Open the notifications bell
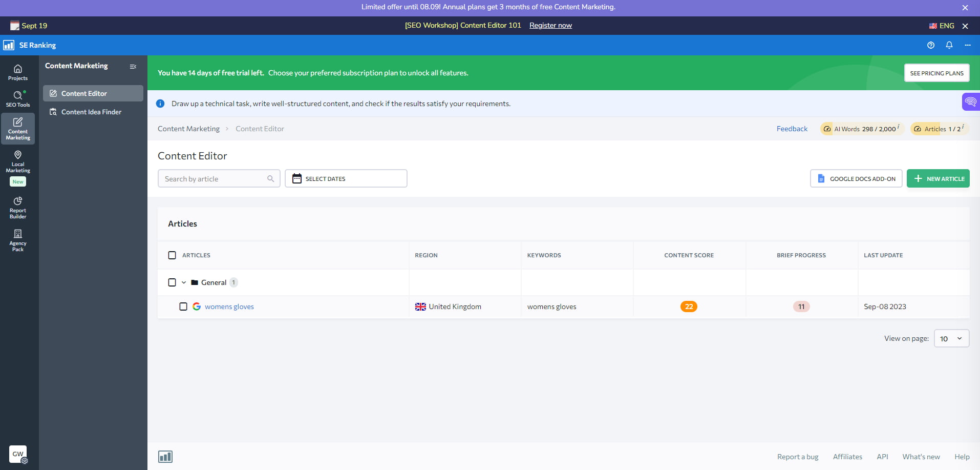The height and width of the screenshot is (470, 980). click(x=949, y=45)
